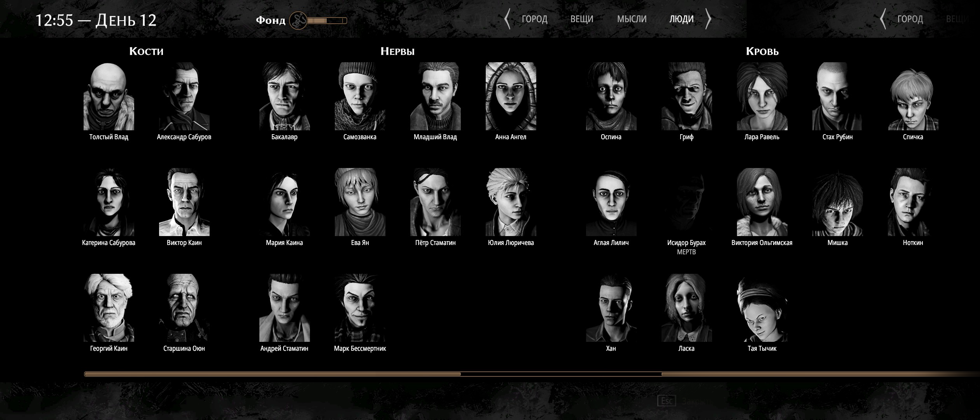
Task: Open the МЫСЛИ tab
Action: 632,19
